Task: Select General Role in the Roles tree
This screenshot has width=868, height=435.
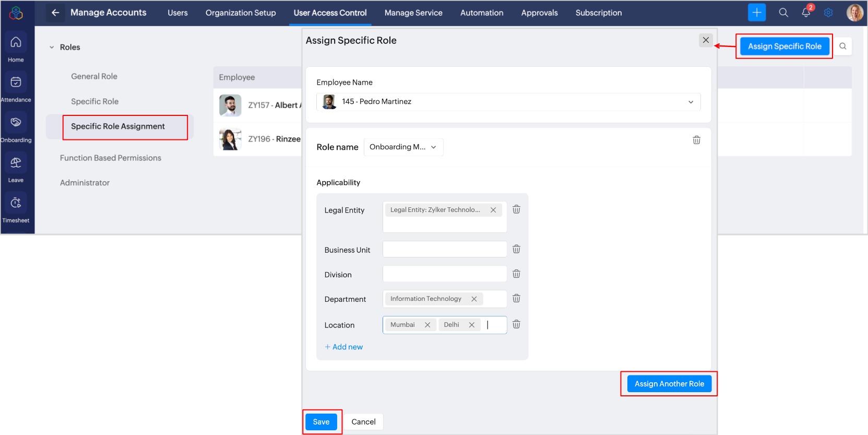Action: 94,76
